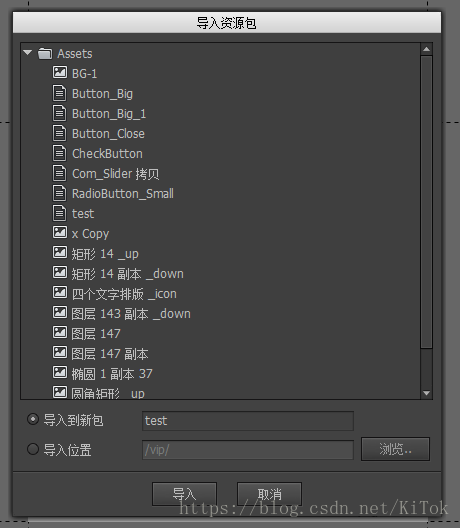Click image icon beside 椭圆 1 副本 37
The image size is (460, 528).
coord(60,372)
